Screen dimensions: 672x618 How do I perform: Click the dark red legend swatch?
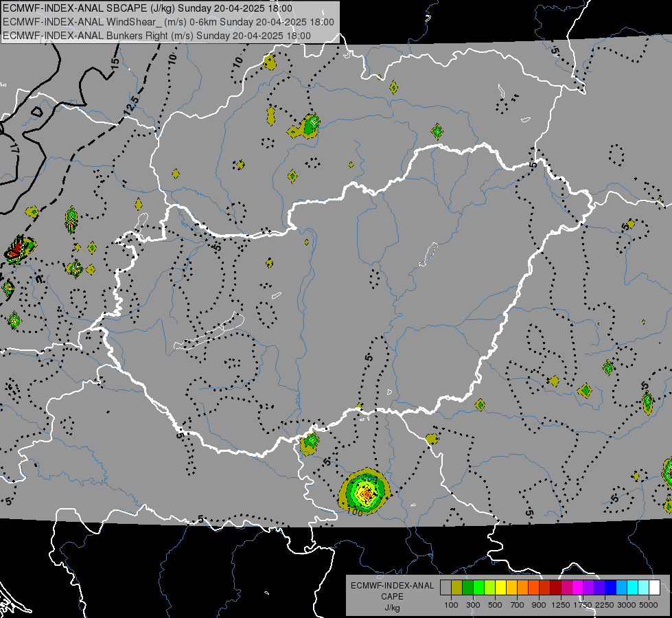(556, 588)
